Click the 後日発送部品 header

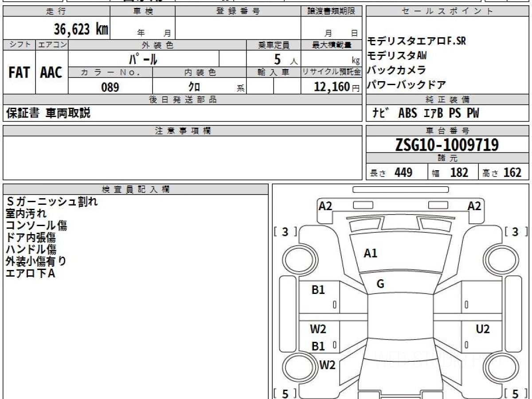(x=183, y=100)
